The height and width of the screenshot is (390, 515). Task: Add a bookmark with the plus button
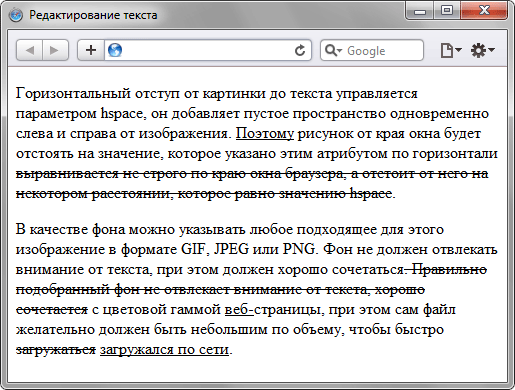tap(91, 50)
